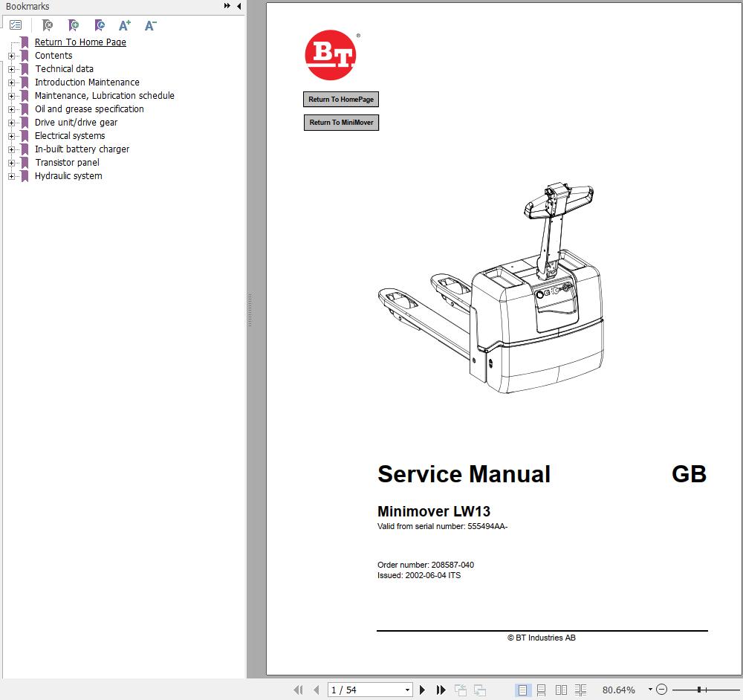743x700 pixels.
Task: Select Maintenance, Lubrication schedule bookmark label
Action: point(105,95)
